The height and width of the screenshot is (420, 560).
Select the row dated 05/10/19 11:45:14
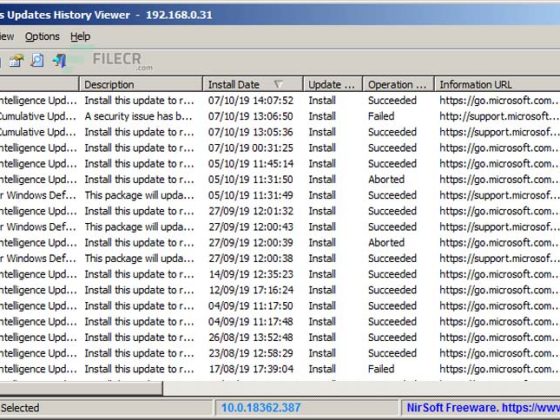tap(280, 164)
